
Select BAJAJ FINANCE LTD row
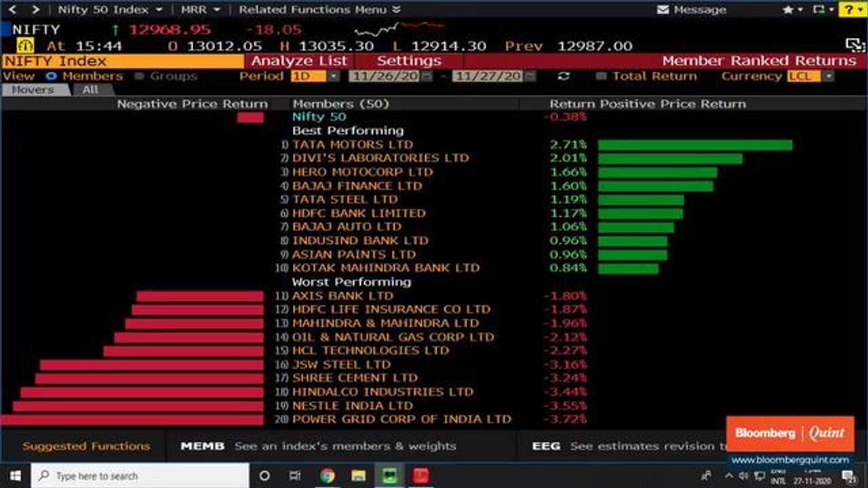click(357, 186)
